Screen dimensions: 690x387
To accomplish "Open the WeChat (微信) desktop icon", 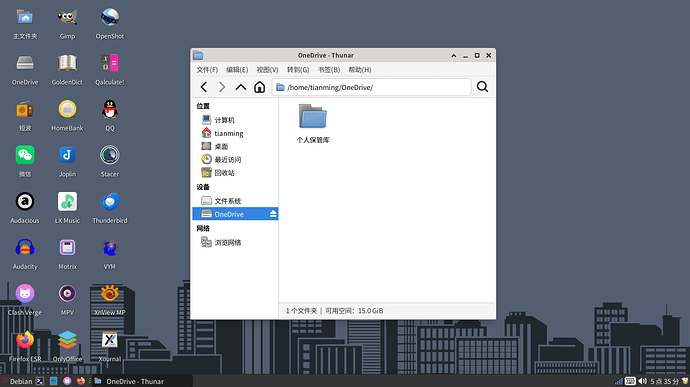I will pos(25,162).
